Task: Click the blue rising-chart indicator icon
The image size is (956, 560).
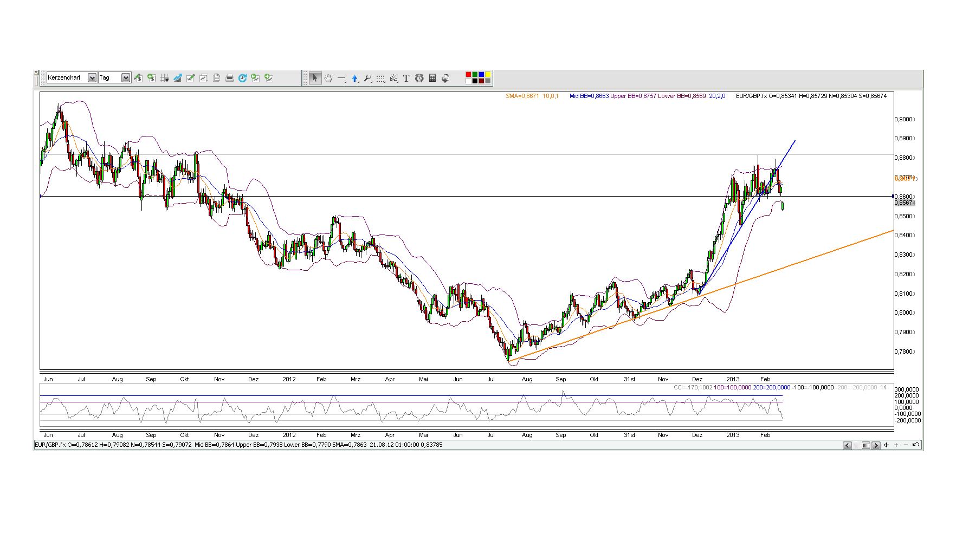Action: pos(177,78)
